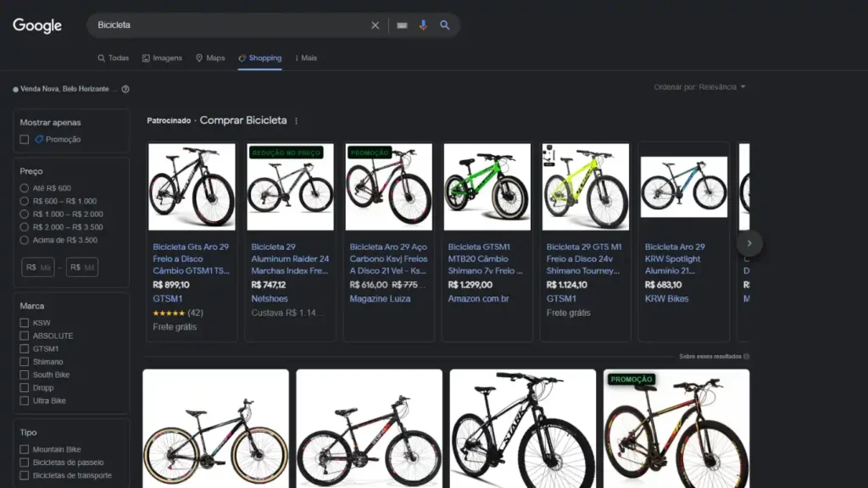Click the location help question mark icon
Image resolution: width=868 pixels, height=488 pixels.
pos(125,89)
